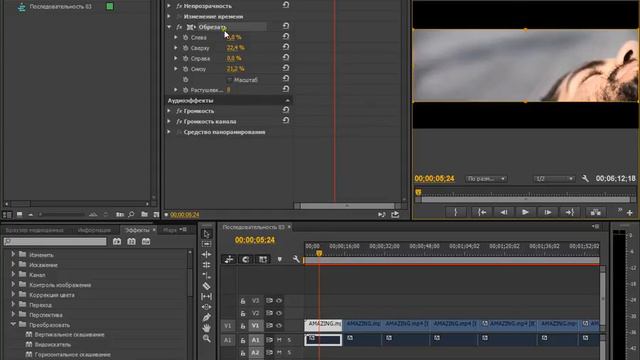
Task: Switch to the Эффекты tab
Action: pos(137,230)
